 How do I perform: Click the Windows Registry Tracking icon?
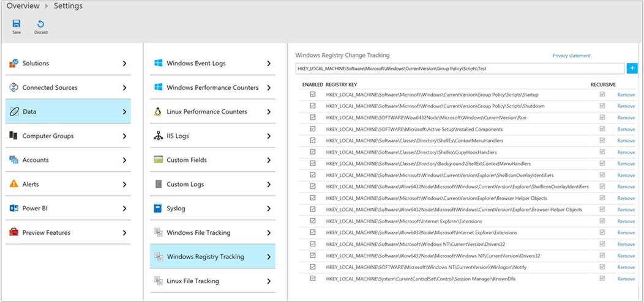[x=158, y=256]
